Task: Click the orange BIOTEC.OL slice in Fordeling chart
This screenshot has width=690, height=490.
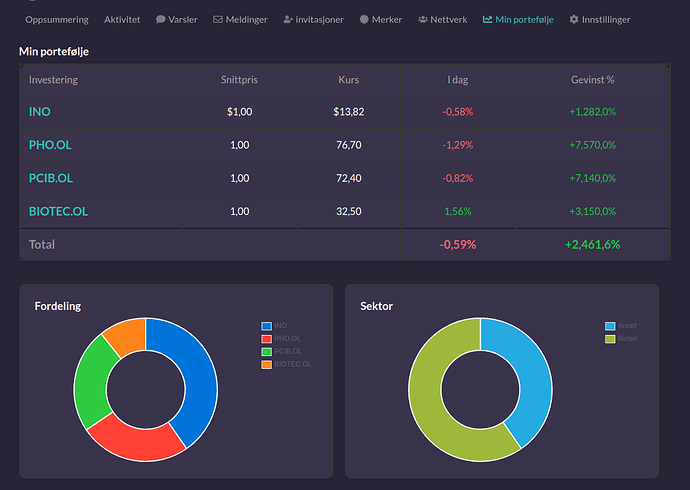Action: [x=128, y=336]
